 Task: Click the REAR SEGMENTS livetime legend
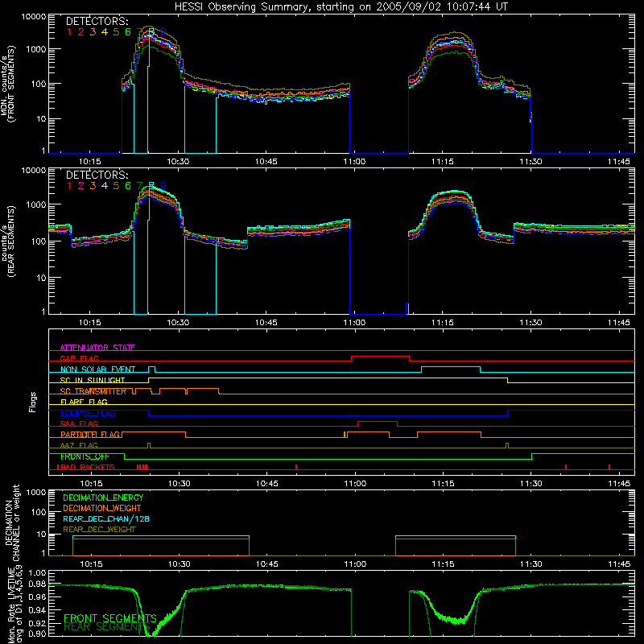[107, 627]
